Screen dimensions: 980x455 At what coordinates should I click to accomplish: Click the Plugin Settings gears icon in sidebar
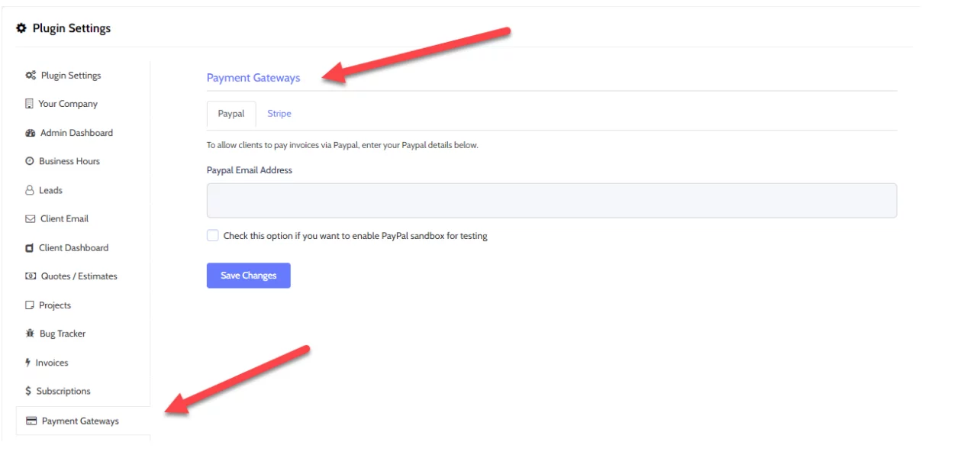pos(31,76)
